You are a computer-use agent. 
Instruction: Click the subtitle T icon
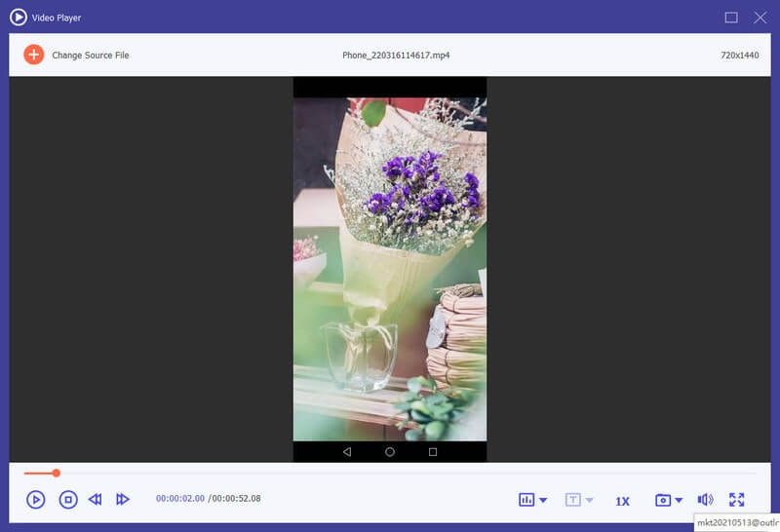tap(573, 500)
